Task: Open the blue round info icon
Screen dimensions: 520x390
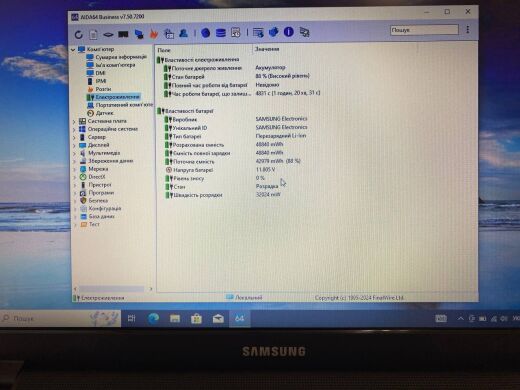Action: click(289, 32)
